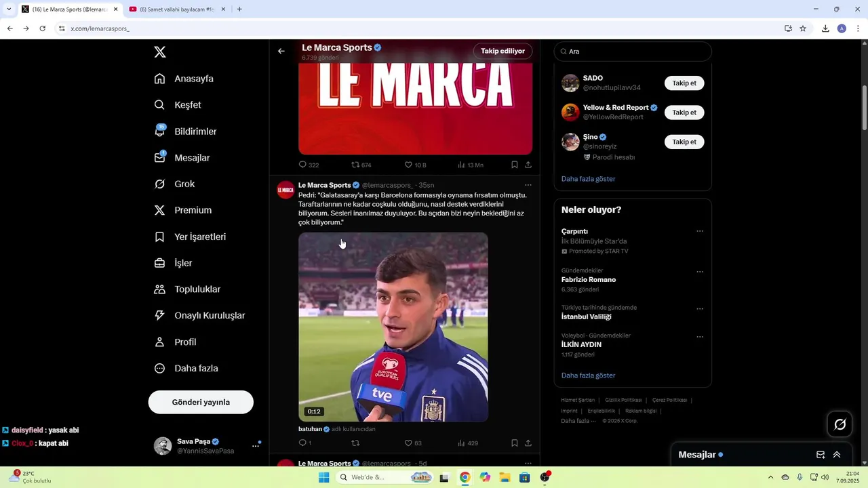Go to Anasayfa in the sidebar

(x=184, y=79)
